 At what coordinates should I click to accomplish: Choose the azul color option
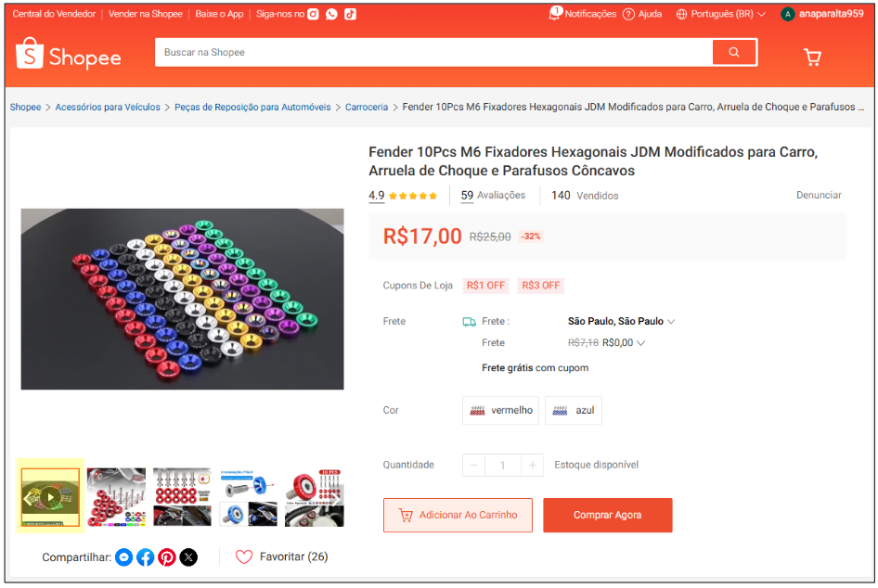coord(574,410)
